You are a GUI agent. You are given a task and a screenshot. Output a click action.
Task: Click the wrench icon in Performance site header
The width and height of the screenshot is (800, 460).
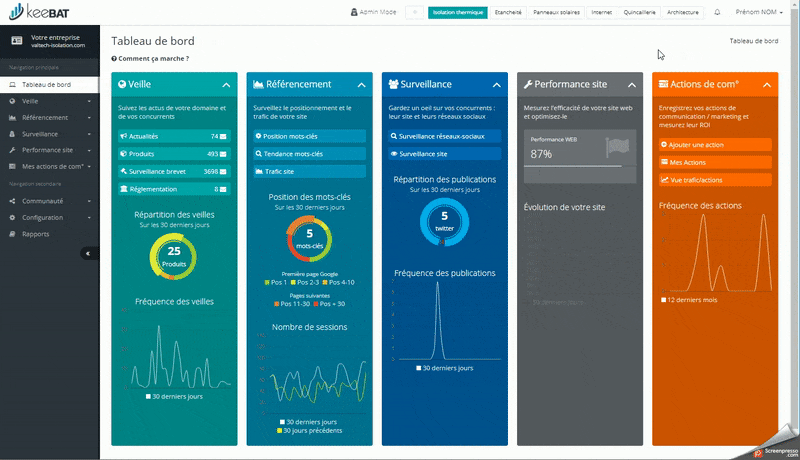pyautogui.click(x=527, y=85)
